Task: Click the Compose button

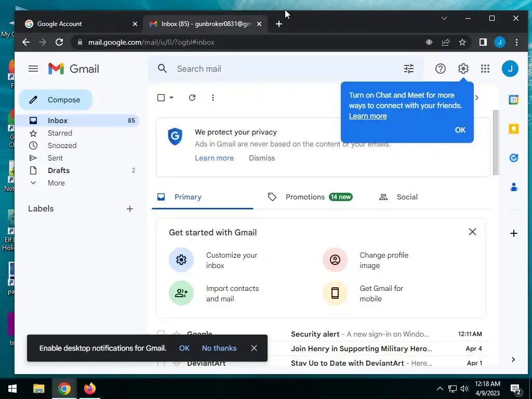Action: pos(56,100)
